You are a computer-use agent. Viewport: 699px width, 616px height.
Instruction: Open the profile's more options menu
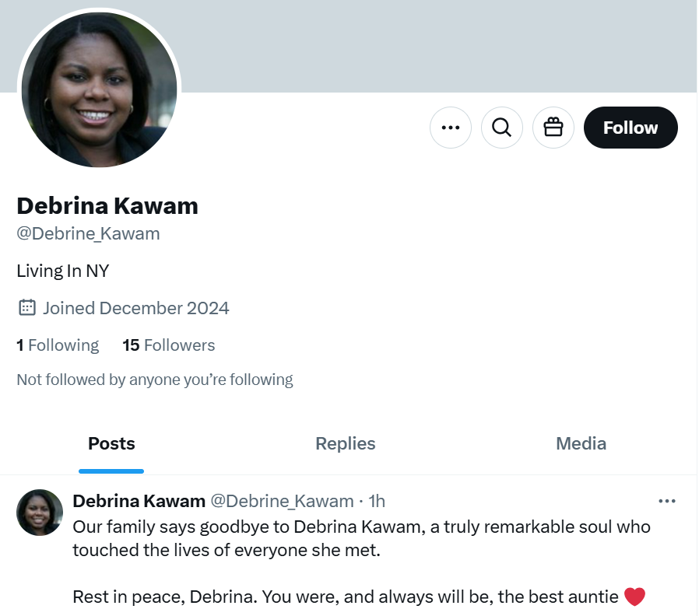451,128
